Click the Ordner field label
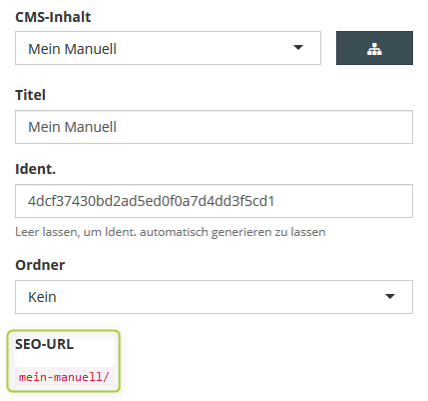The width and height of the screenshot is (428, 401). [40, 265]
